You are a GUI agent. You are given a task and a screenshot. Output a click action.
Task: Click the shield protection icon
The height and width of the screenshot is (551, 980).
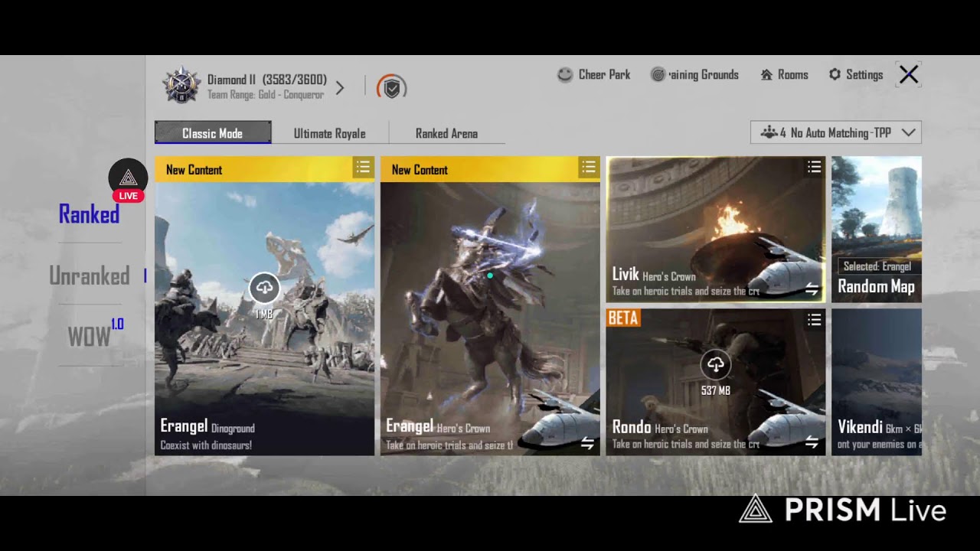392,87
